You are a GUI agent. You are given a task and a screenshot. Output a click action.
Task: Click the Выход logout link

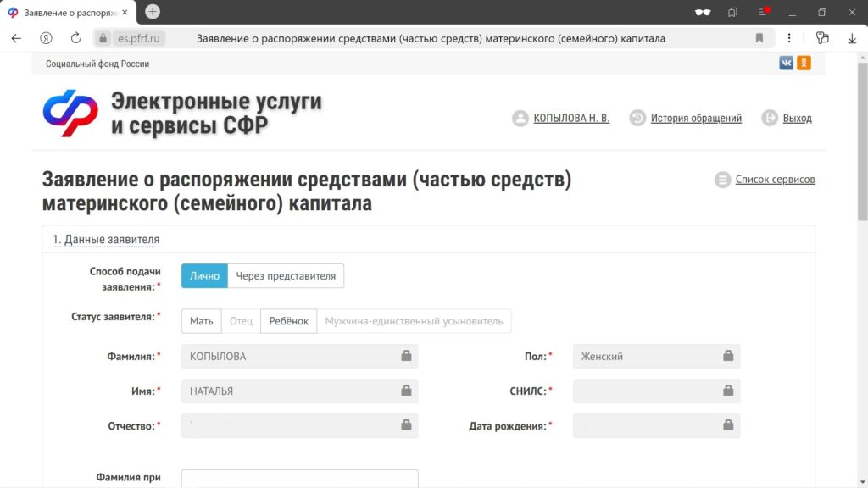(797, 118)
